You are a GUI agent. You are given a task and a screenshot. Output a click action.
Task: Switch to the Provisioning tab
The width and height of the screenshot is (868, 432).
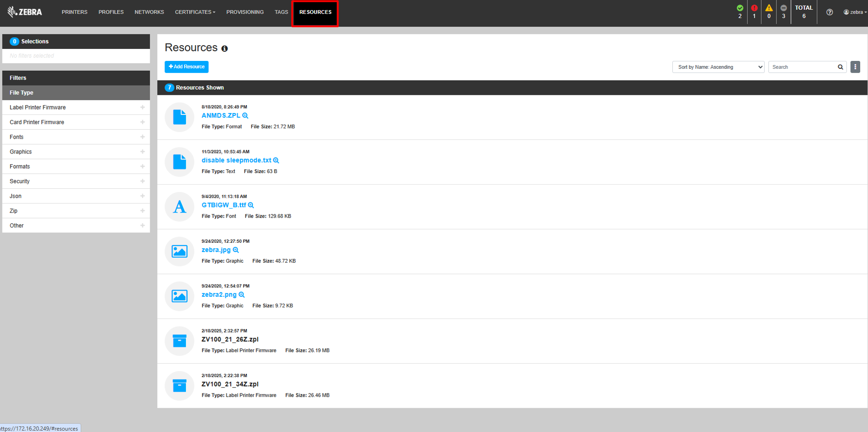click(x=245, y=12)
